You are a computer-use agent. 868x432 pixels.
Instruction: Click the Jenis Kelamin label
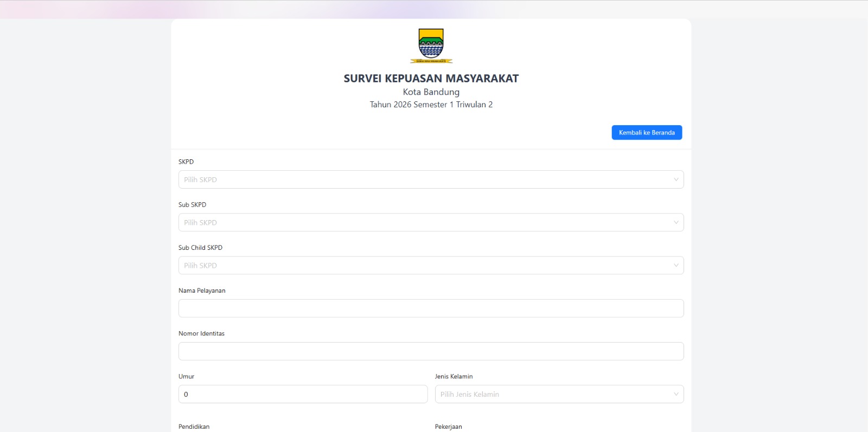click(454, 376)
